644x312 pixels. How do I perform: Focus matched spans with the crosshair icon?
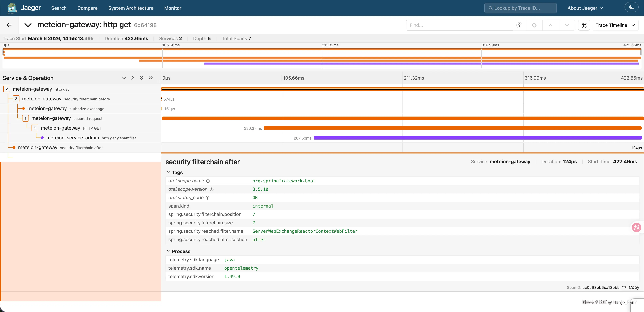click(x=534, y=25)
